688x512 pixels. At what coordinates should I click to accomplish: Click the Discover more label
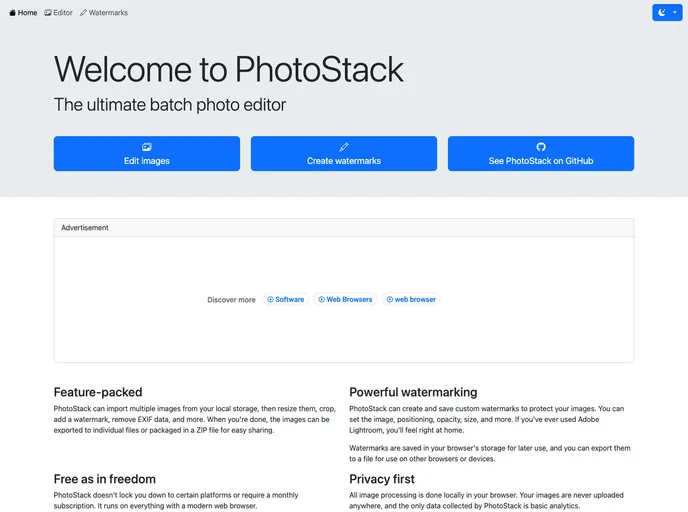coord(231,300)
